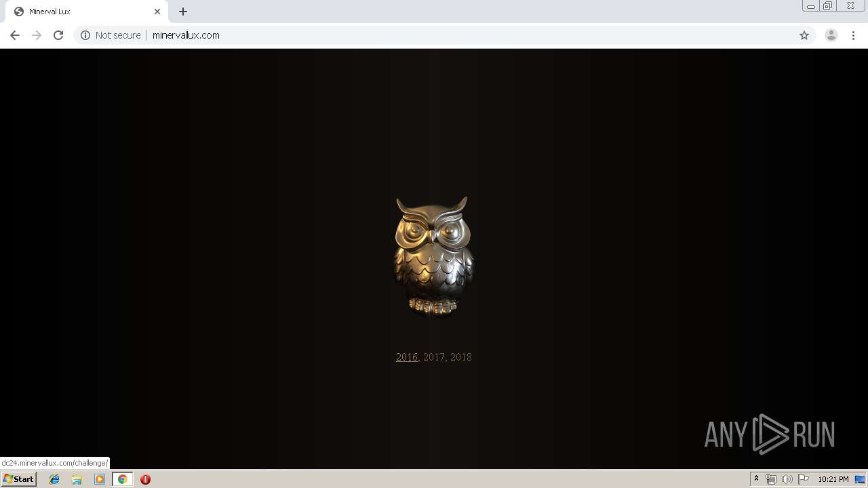
Task: Open the Chrome profile avatar
Action: point(831,35)
